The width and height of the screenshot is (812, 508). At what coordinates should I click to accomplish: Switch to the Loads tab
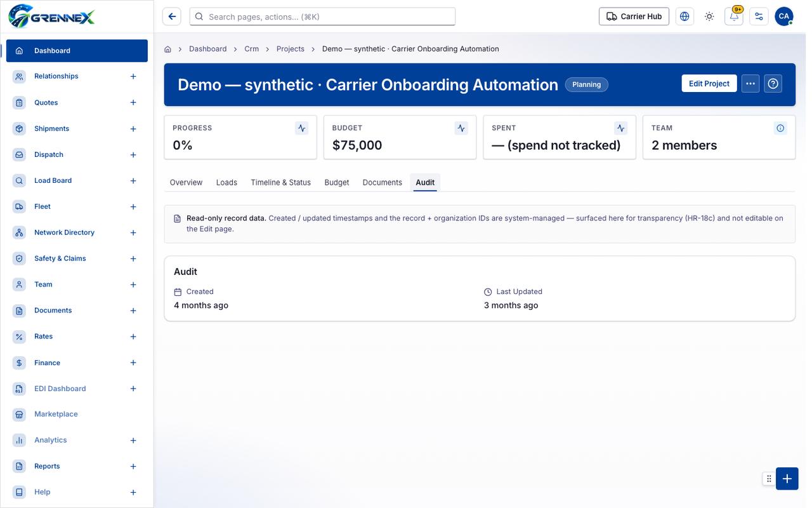226,182
